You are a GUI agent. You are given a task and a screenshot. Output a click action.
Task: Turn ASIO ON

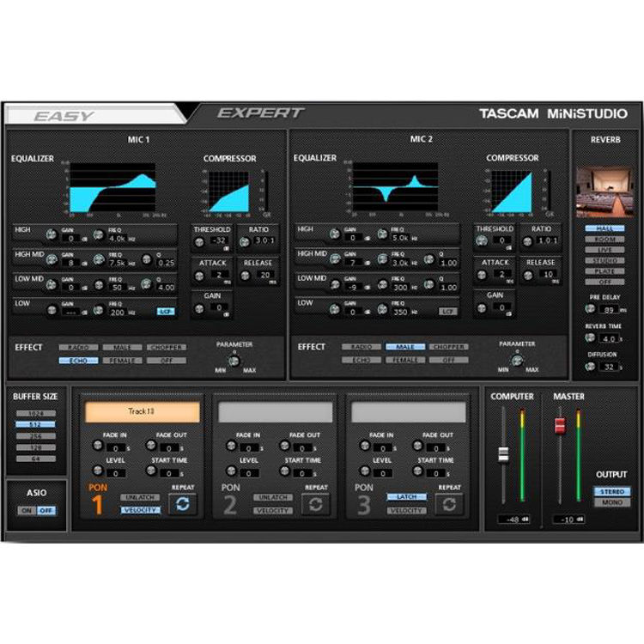(x=27, y=511)
